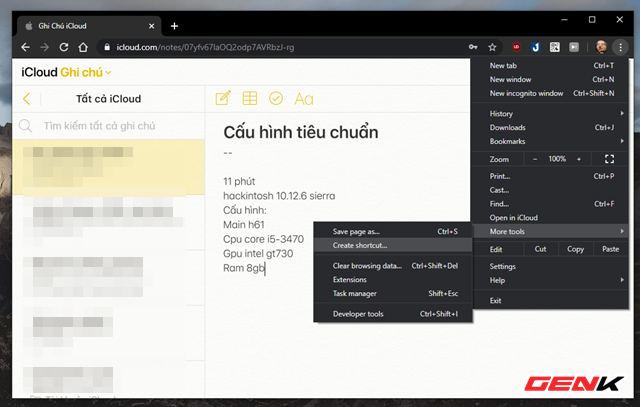Open the saved password key icon

pos(473,47)
